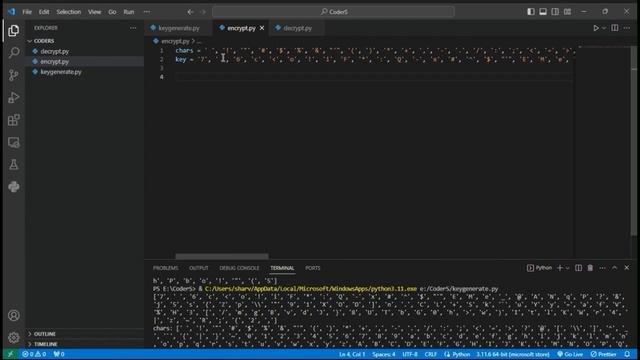The image size is (640, 360).
Task: Switch to Problems panel tab
Action: pyautogui.click(x=165, y=268)
